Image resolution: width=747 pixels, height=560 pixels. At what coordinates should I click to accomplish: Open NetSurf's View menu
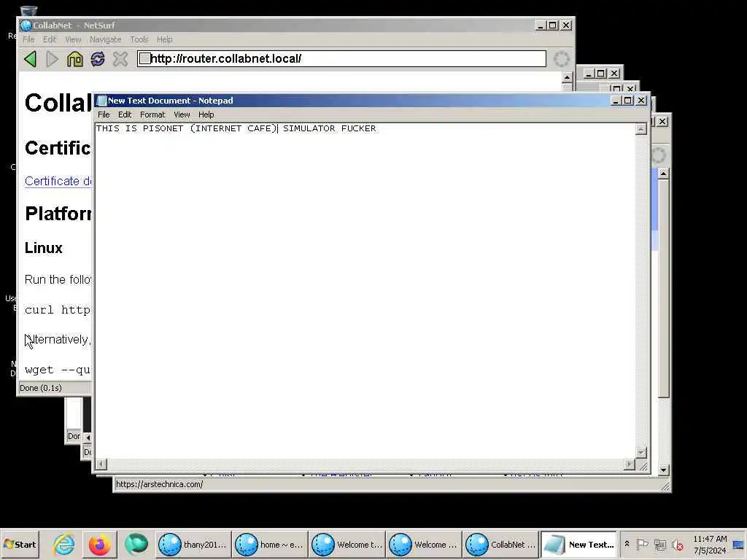tap(73, 39)
